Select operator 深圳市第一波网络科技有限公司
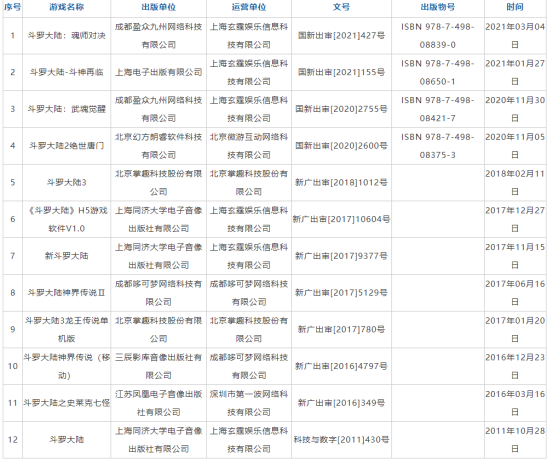The height and width of the screenshot is (465, 554). tap(249, 403)
